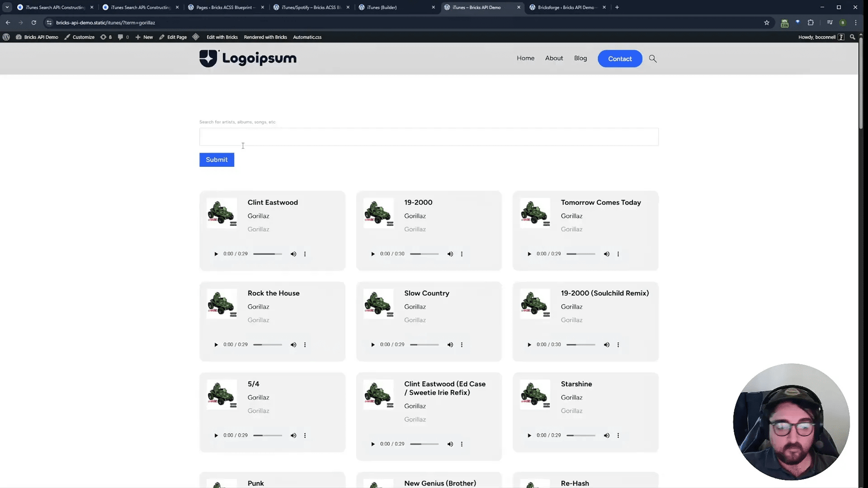Open more options for 5/4 player
This screenshot has width=868, height=488.
pos(305,436)
